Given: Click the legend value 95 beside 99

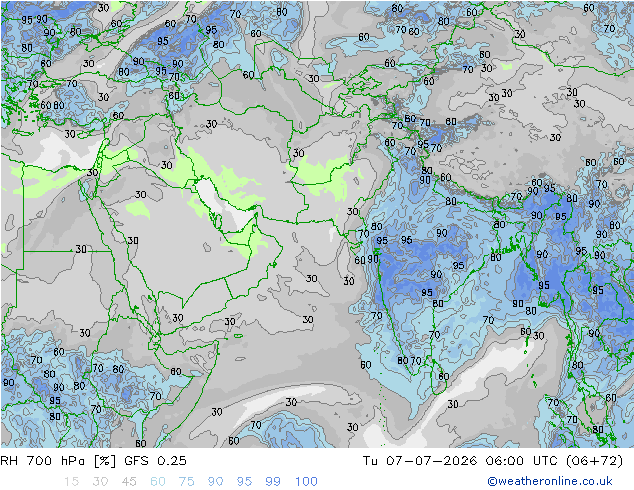Looking at the screenshot, I should click(x=244, y=482).
